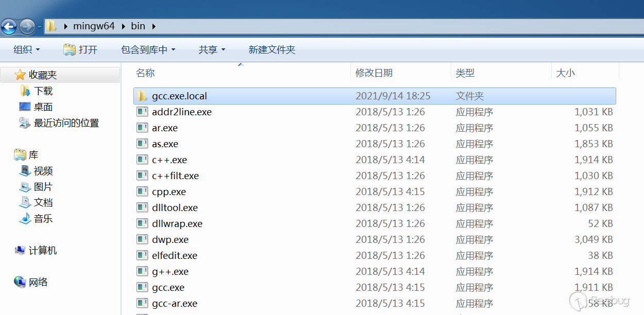
Task: Click the dwp.exe application icon
Action: pos(142,239)
